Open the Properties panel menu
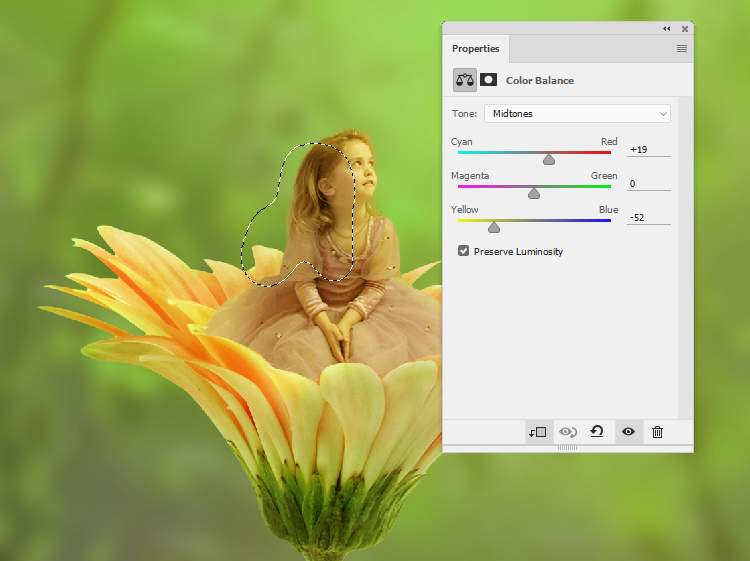 coord(682,48)
